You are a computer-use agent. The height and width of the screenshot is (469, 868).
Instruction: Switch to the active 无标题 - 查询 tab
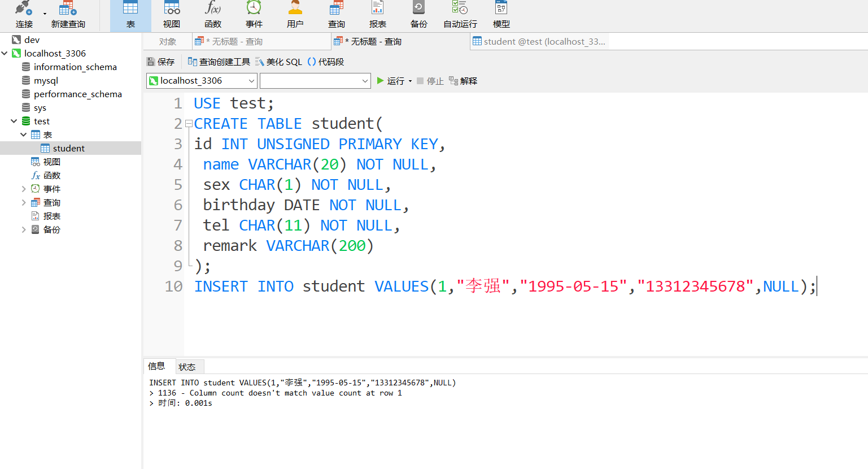click(x=400, y=42)
